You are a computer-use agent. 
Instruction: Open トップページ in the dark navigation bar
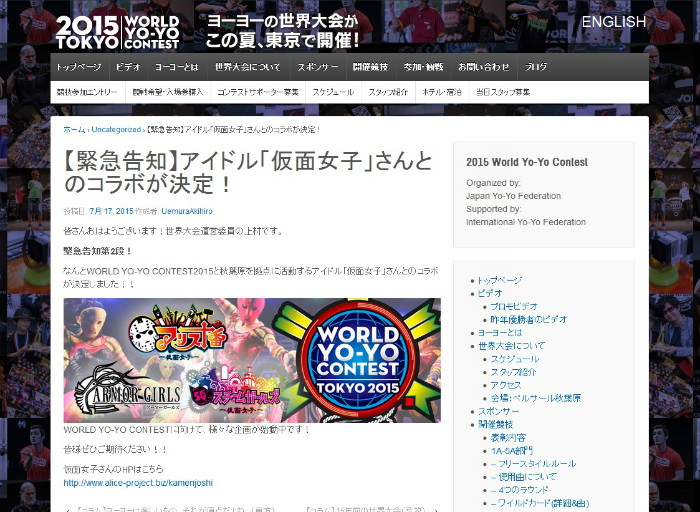(79, 67)
